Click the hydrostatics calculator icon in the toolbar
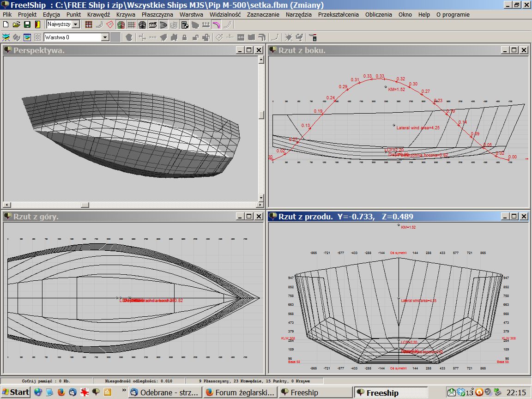The height and width of the screenshot is (399, 532). point(184,24)
